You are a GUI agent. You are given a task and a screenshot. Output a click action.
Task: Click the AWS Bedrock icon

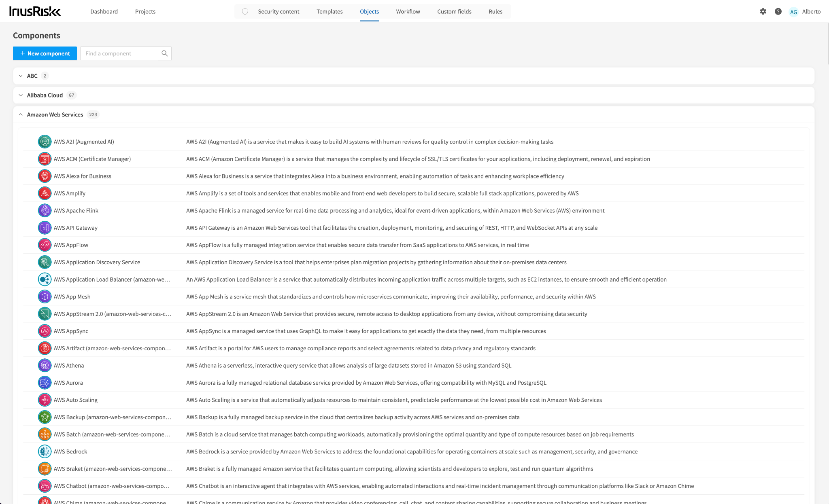pos(45,451)
